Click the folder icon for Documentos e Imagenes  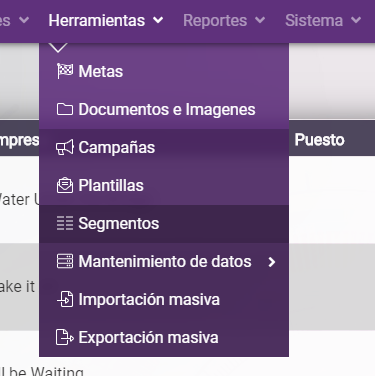(65, 109)
